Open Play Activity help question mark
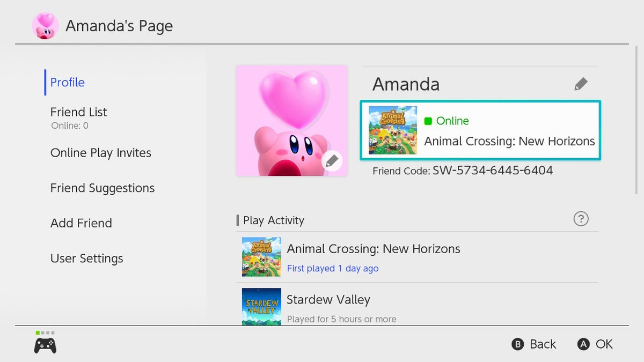644x362 pixels. point(581,219)
